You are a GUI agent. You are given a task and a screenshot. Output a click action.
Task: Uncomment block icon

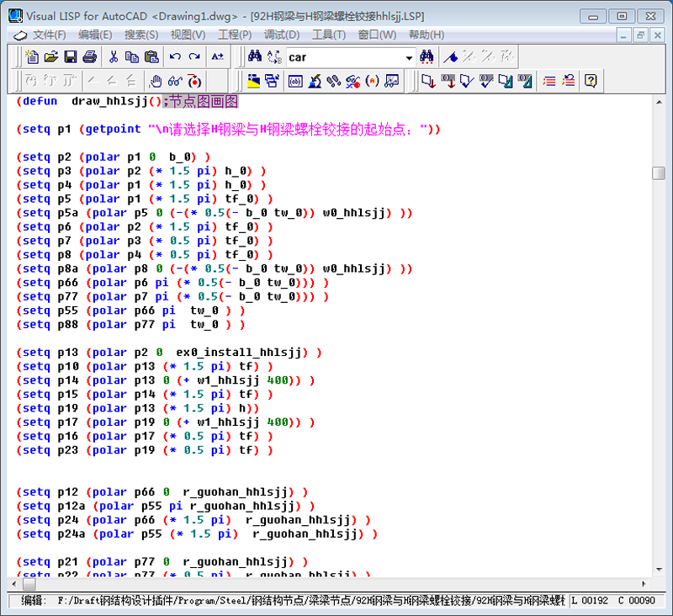pyautogui.click(x=569, y=81)
